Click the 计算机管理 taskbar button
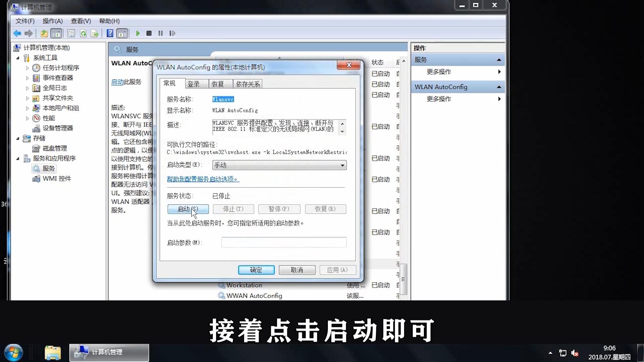Viewport: 644px width, 362px height. tap(109, 353)
